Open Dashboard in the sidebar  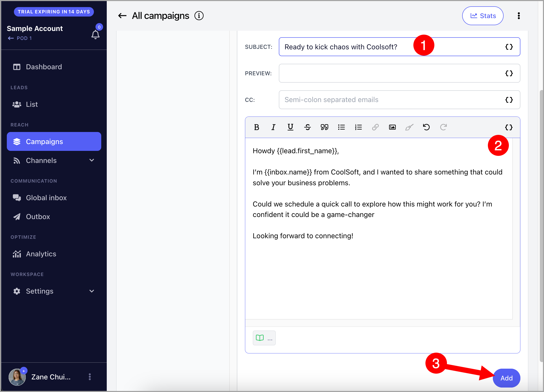tap(54, 67)
